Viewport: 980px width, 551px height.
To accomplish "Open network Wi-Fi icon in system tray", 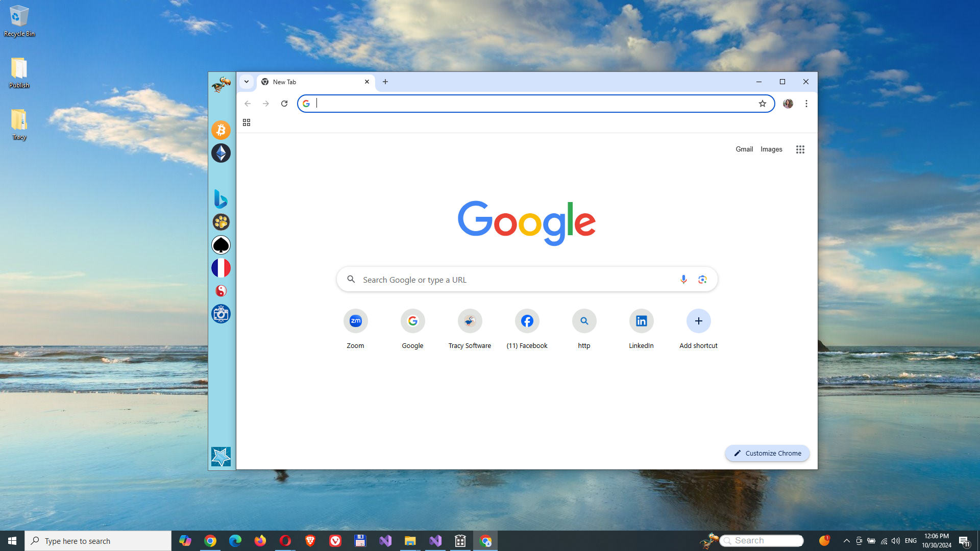I will [884, 541].
